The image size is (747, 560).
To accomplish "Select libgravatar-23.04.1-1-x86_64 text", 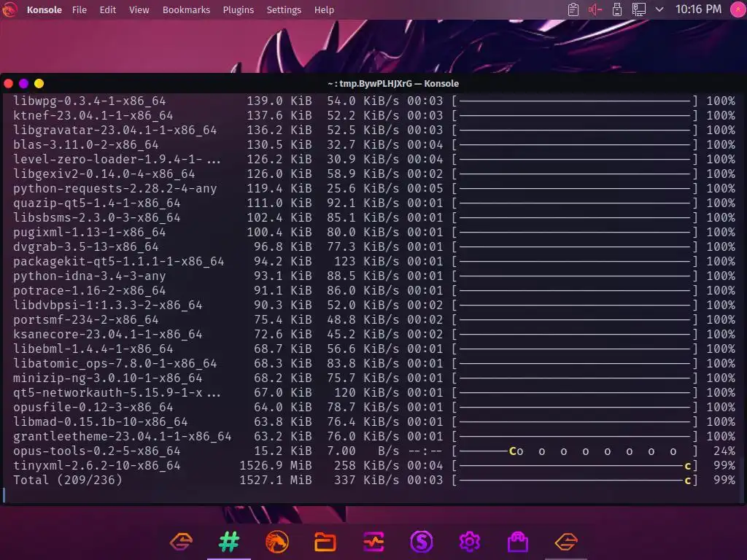I will pyautogui.click(x=115, y=130).
